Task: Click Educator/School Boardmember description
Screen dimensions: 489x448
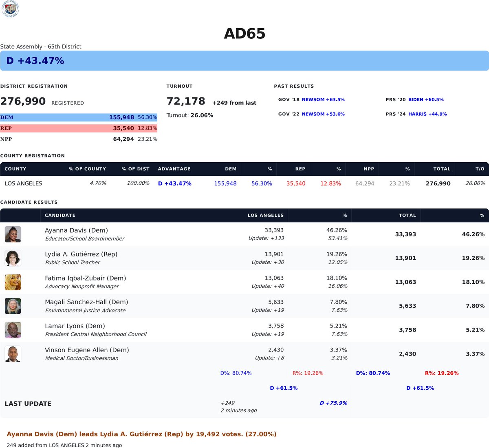Action: 85,239
